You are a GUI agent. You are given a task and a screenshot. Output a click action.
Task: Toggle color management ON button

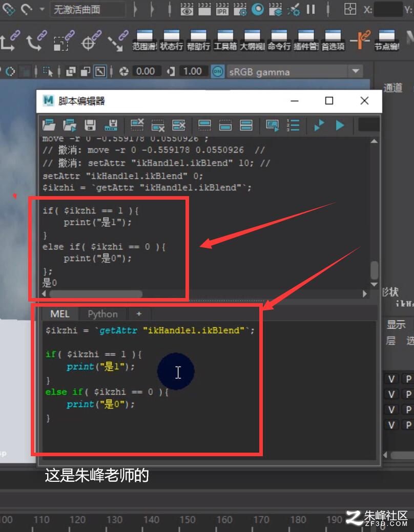(x=218, y=72)
